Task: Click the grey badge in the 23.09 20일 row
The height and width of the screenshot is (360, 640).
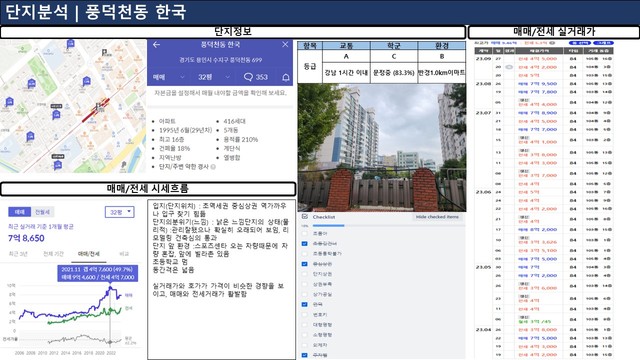Action: 509,67
